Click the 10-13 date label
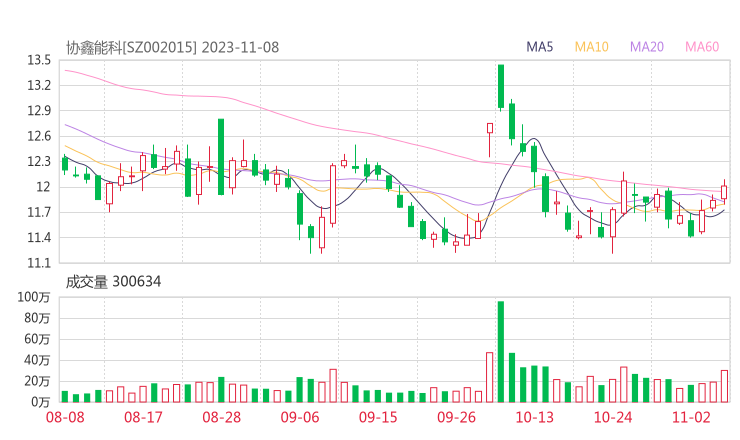 coord(534,417)
